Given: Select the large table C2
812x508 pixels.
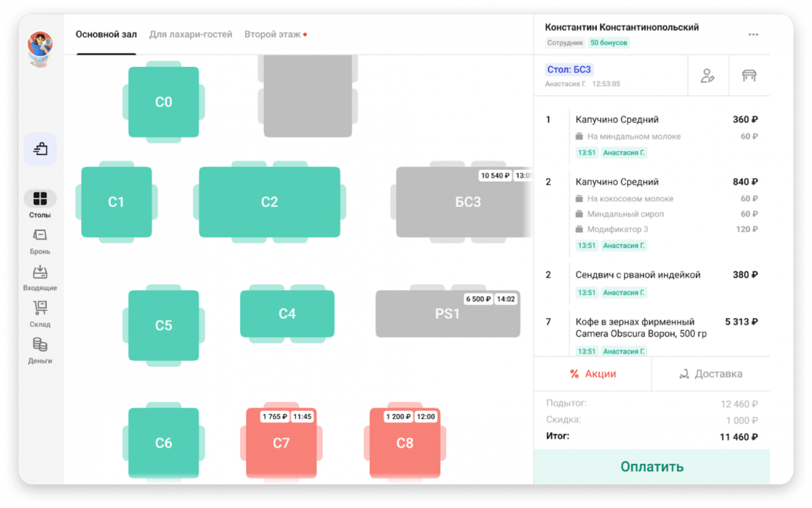Looking at the screenshot, I should (x=270, y=202).
